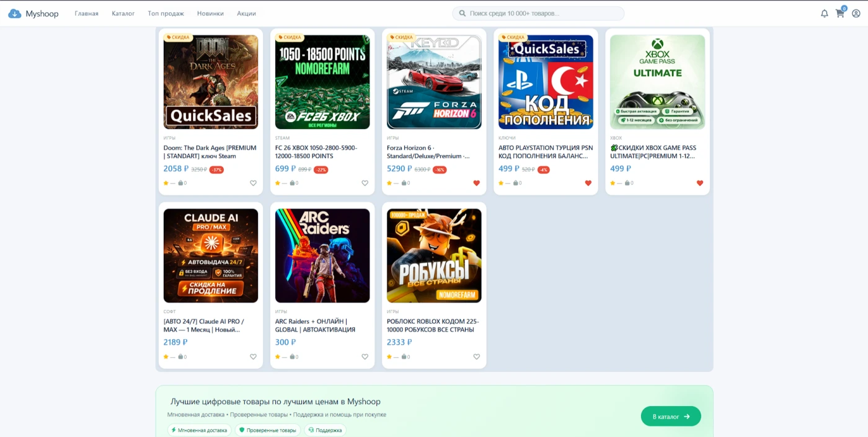
Task: Click the search magnifier icon
Action: 463,14
